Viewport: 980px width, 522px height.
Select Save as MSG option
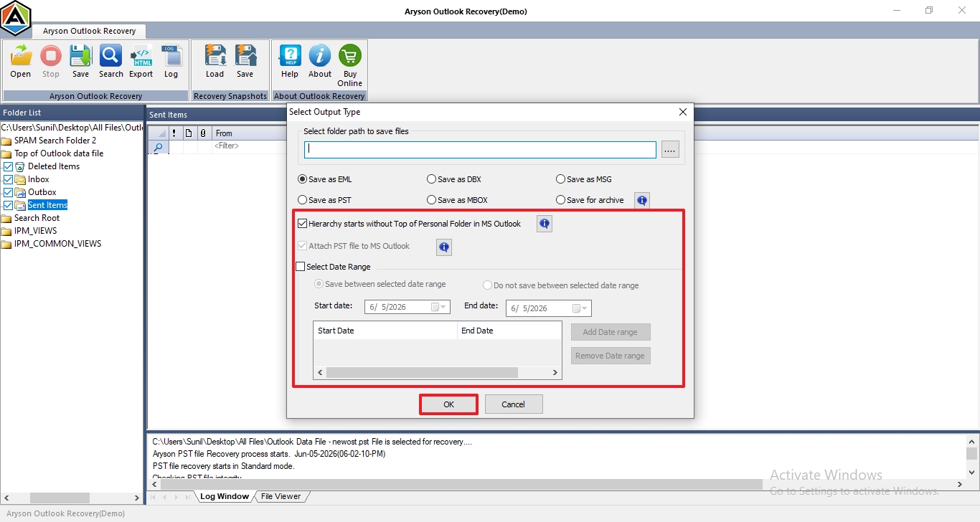(x=584, y=179)
